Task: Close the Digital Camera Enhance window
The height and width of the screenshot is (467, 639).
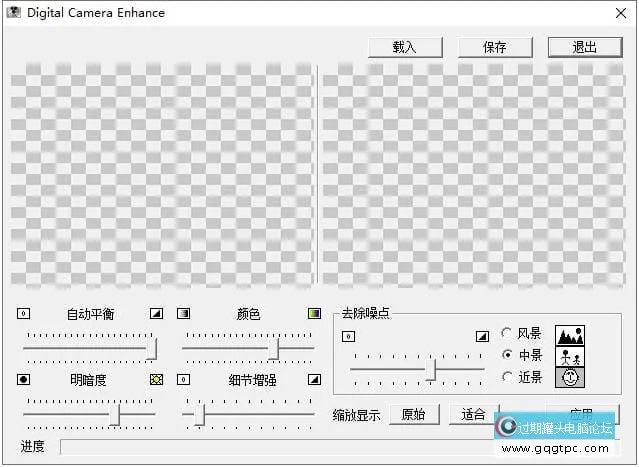Action: point(621,13)
